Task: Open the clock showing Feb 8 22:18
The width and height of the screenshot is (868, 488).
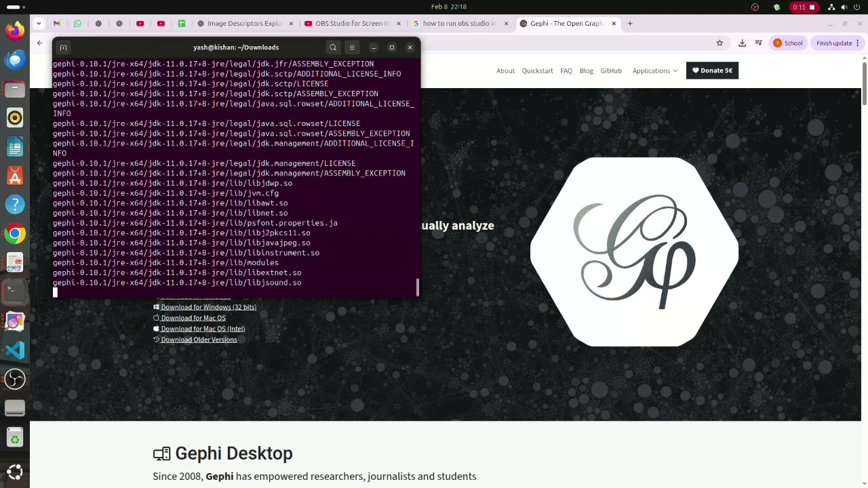Action: 449,7
